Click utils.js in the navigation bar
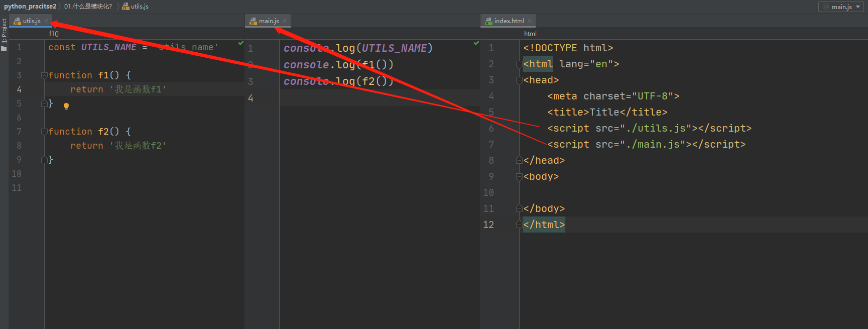The image size is (868, 329). (x=136, y=7)
